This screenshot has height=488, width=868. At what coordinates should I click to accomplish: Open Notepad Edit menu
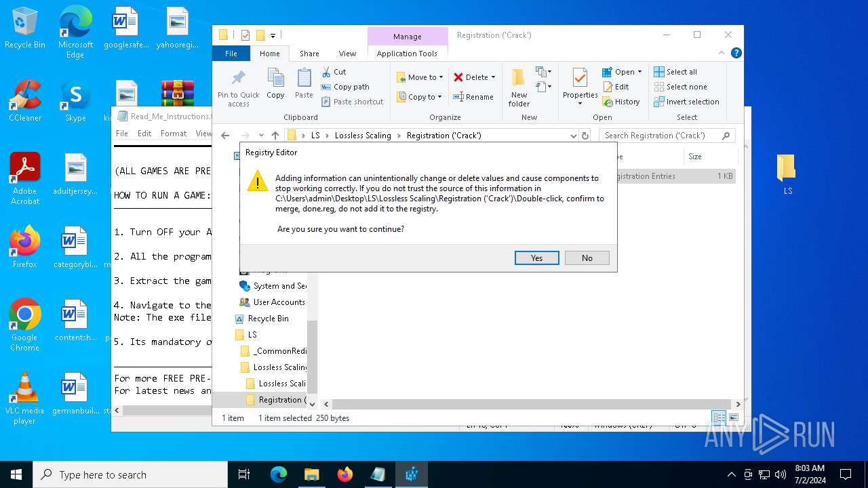144,134
